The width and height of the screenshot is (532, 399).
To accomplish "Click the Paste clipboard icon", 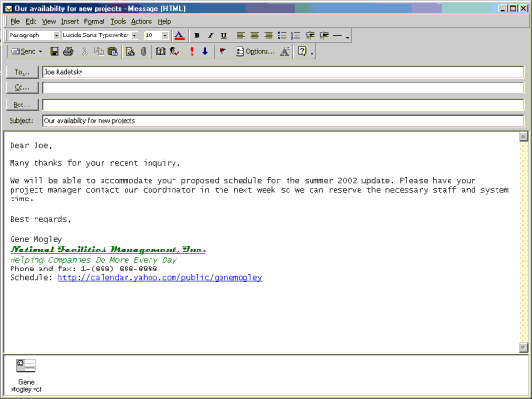I will (x=113, y=51).
